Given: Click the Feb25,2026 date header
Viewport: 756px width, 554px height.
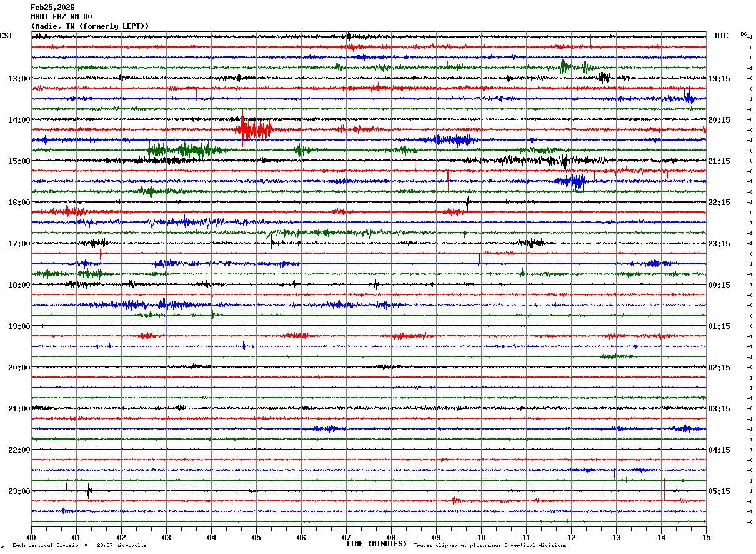Looking at the screenshot, I should (52, 8).
